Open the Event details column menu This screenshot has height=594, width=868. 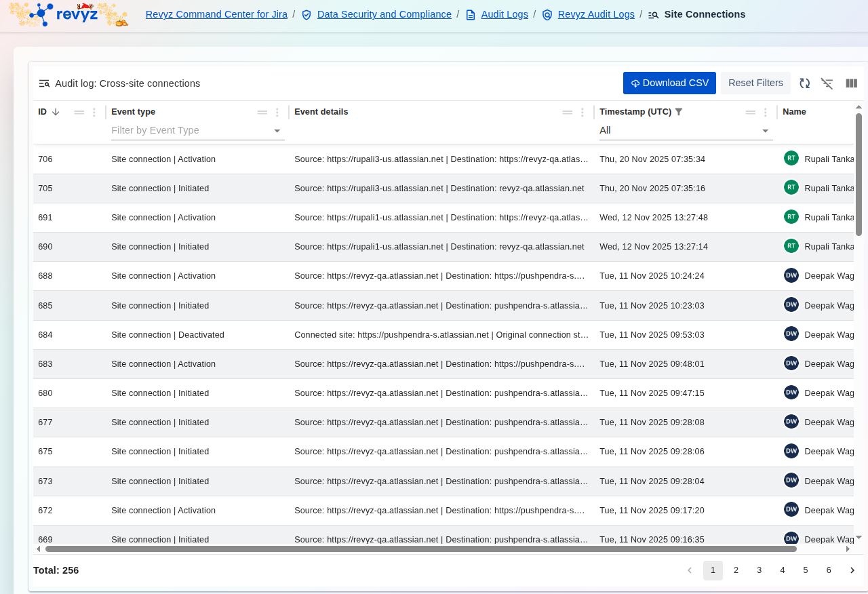[x=583, y=113]
